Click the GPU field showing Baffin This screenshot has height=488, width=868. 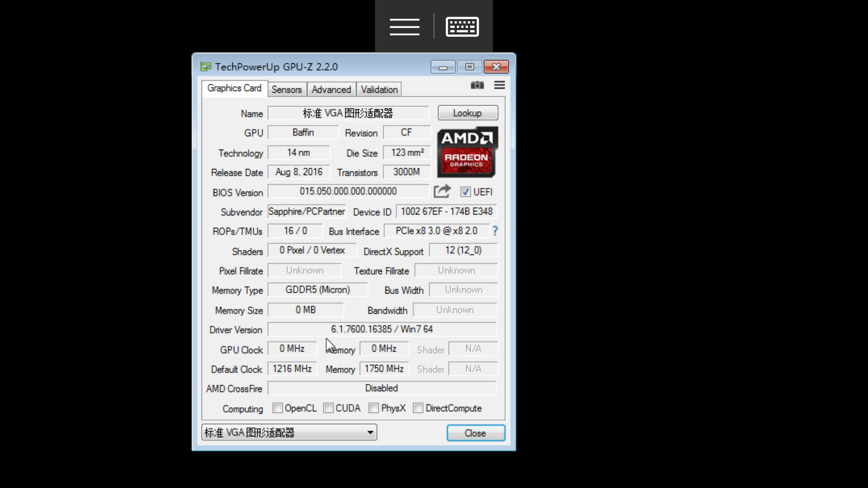pos(303,132)
